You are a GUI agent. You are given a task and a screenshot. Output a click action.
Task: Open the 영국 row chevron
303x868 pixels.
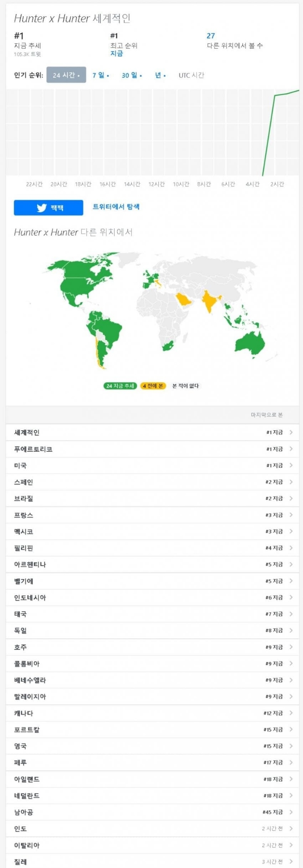tap(291, 746)
